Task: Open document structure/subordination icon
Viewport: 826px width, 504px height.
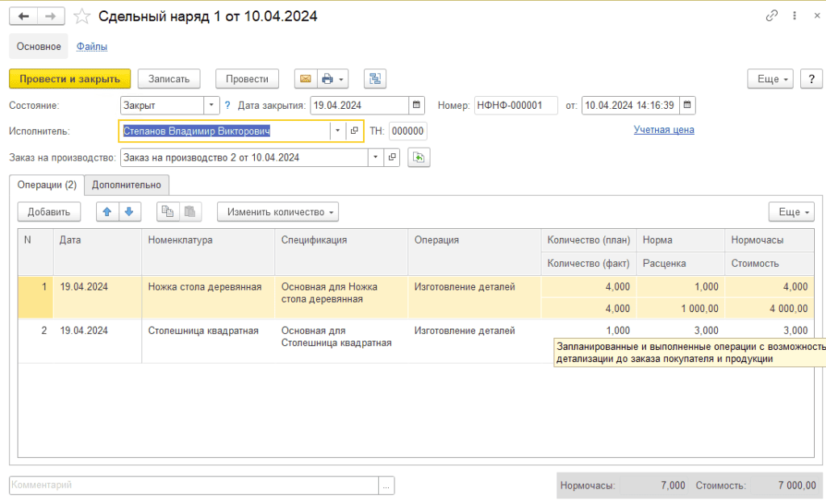Action: coord(375,79)
